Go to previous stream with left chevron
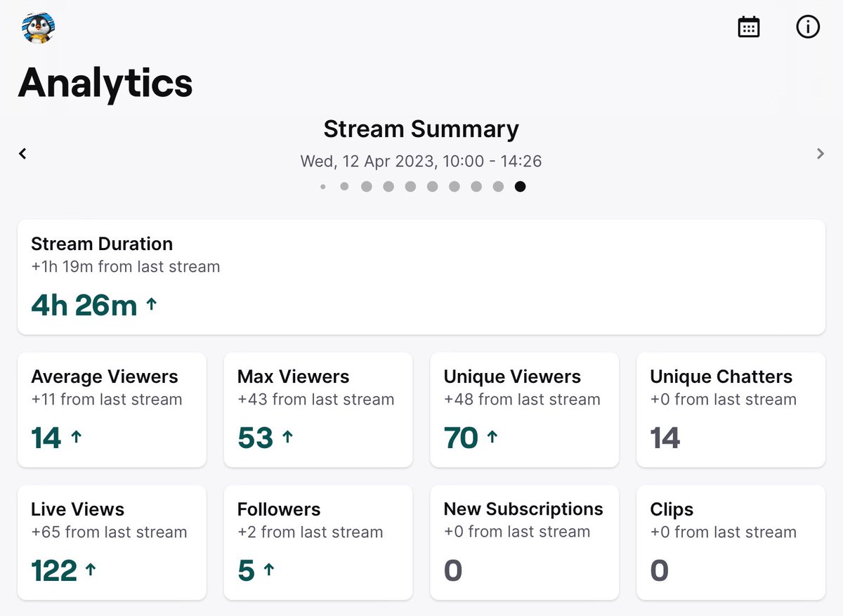The height and width of the screenshot is (616, 843). pyautogui.click(x=22, y=153)
